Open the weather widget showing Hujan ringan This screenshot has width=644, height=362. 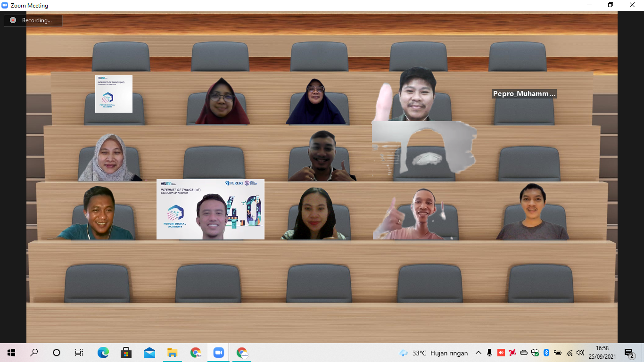pyautogui.click(x=434, y=353)
